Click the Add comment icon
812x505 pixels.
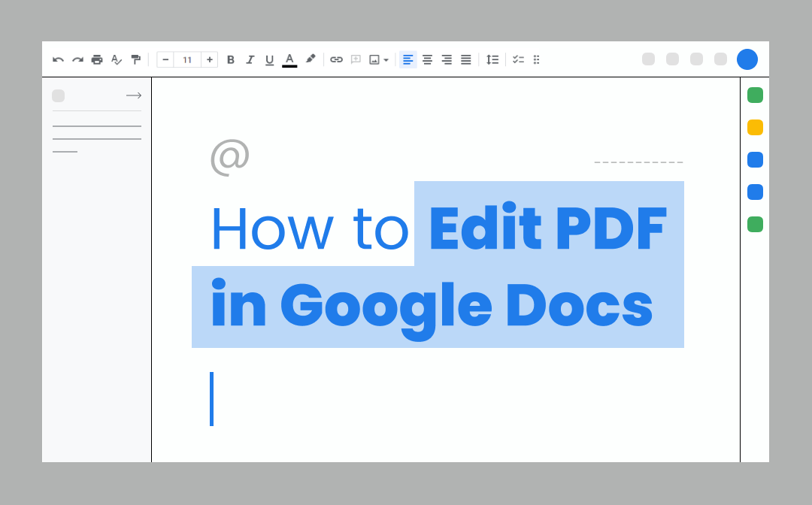click(356, 60)
